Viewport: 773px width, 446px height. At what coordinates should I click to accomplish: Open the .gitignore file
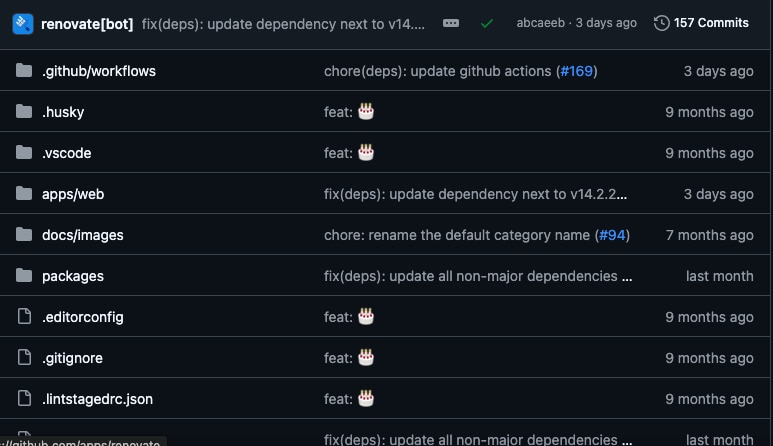72,358
